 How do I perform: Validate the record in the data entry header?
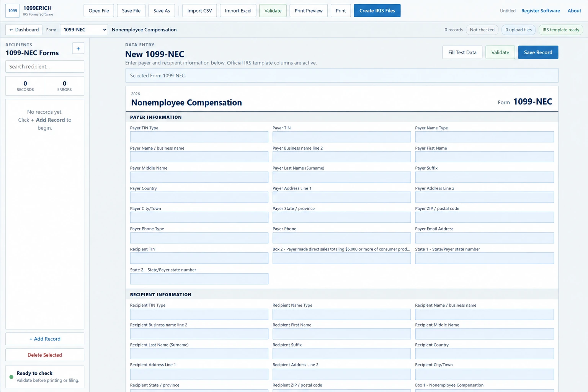[500, 52]
